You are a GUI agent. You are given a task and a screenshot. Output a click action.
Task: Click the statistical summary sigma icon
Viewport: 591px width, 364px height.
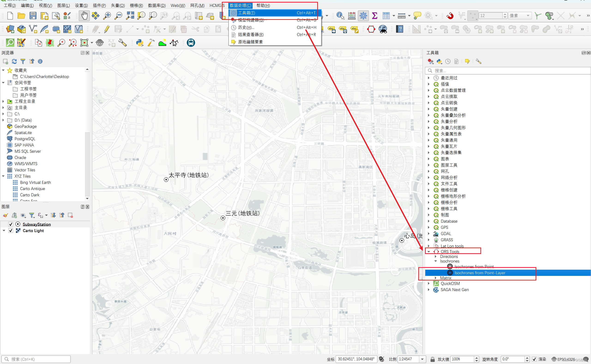374,15
